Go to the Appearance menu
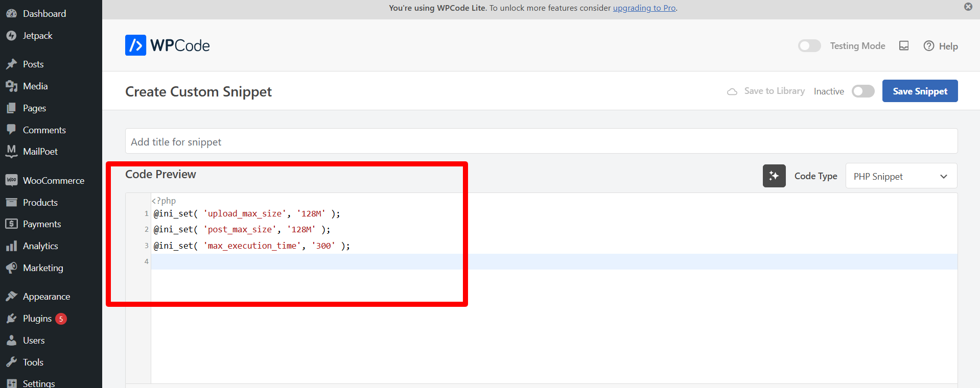This screenshot has height=388, width=980. click(46, 297)
